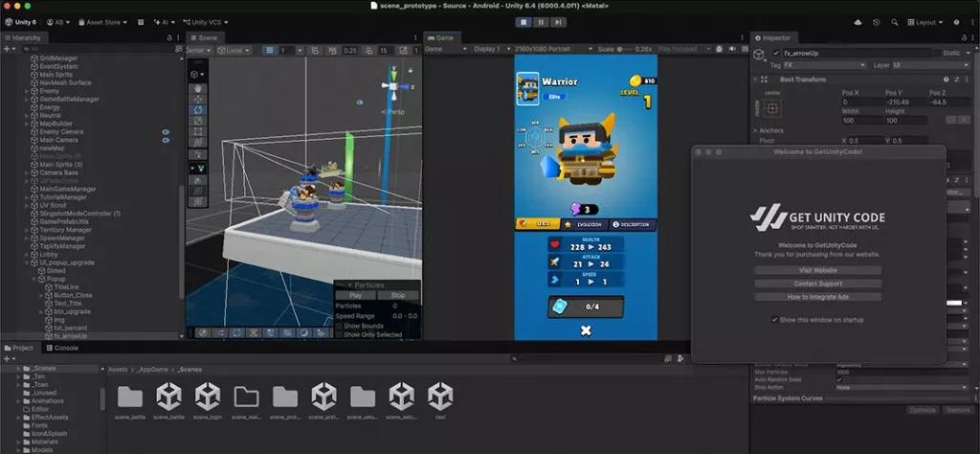The image size is (980, 454).
Task: Uncheck Show this window on startup
Action: click(x=775, y=320)
